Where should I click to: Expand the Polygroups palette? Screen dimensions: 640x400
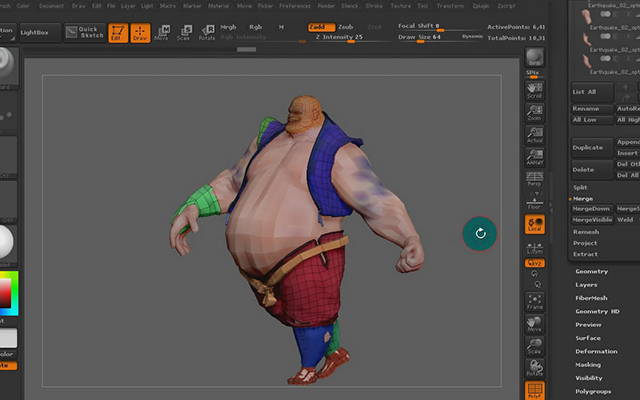pyautogui.click(x=593, y=391)
